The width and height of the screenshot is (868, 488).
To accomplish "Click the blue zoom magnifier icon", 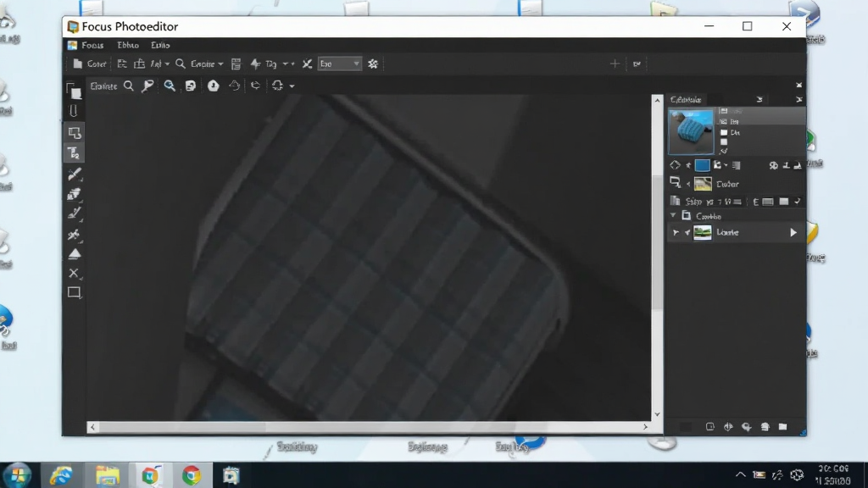I will click(170, 86).
